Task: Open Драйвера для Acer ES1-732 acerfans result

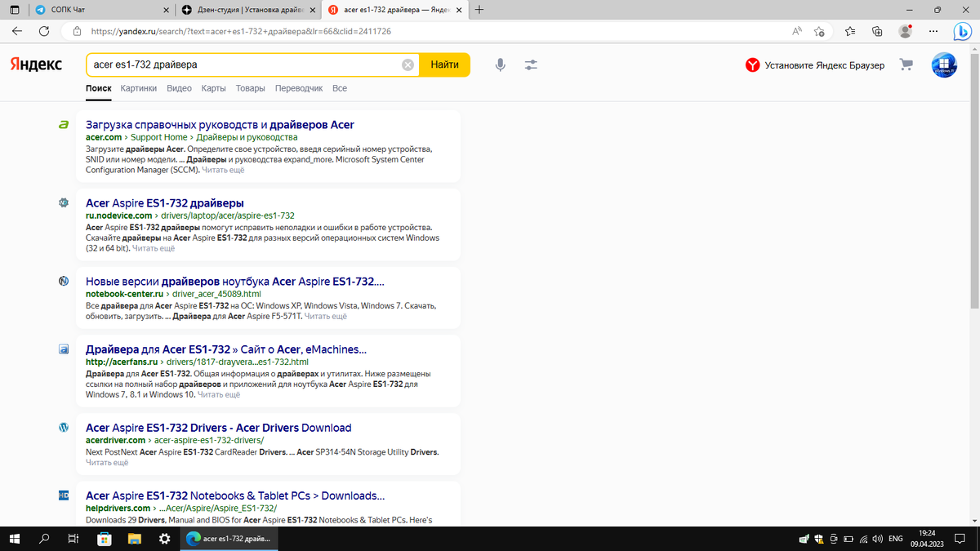Action: 226,349
